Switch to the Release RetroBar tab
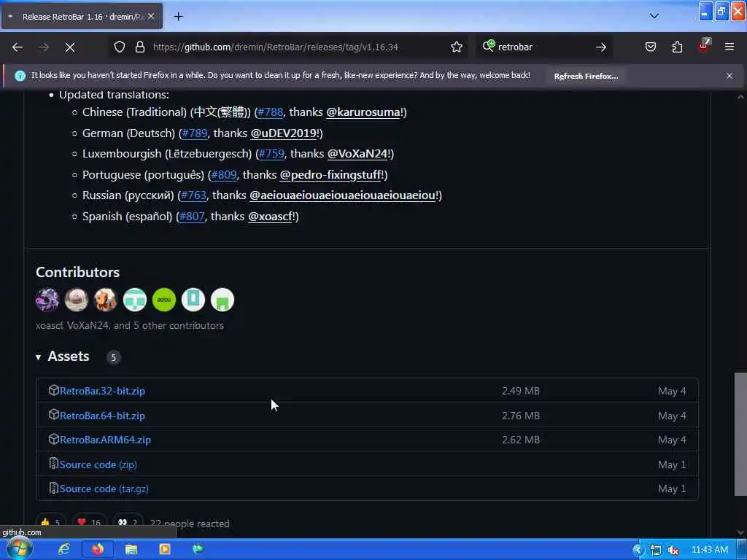Image resolution: width=747 pixels, height=560 pixels. (x=81, y=17)
